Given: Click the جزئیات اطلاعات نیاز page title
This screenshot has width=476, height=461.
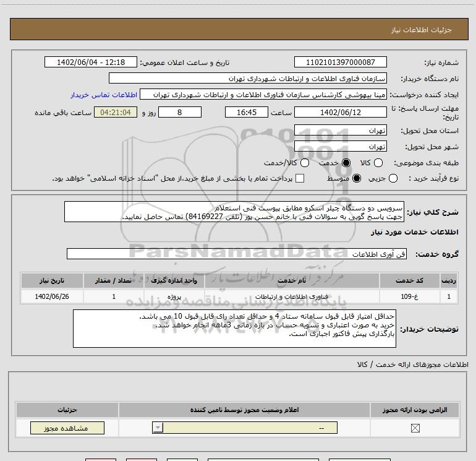Looking at the screenshot, I should click(422, 30).
